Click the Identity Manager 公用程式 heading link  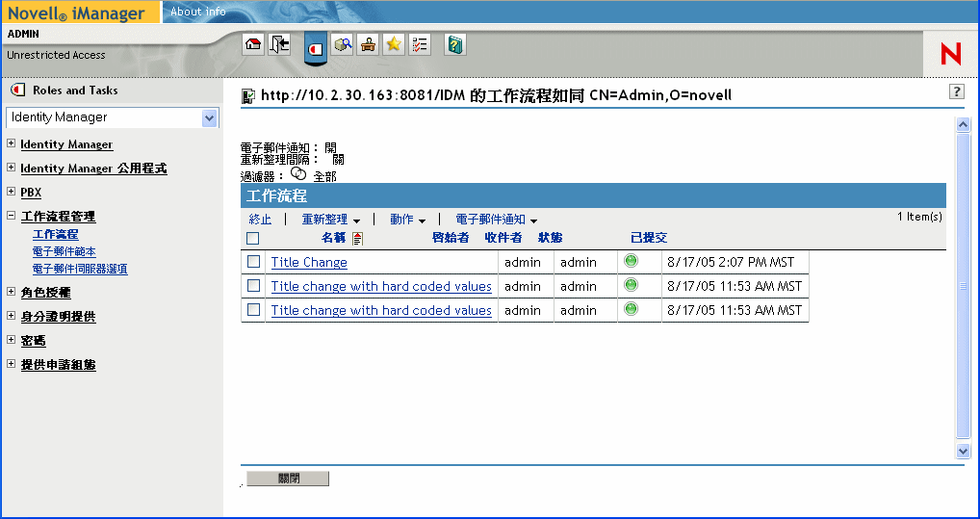[x=93, y=169]
